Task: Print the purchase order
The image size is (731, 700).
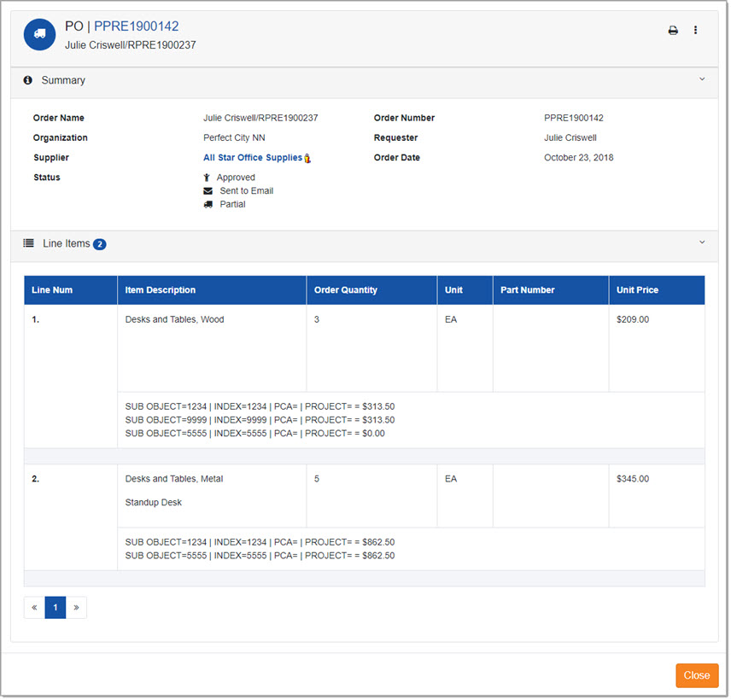Action: (x=673, y=30)
